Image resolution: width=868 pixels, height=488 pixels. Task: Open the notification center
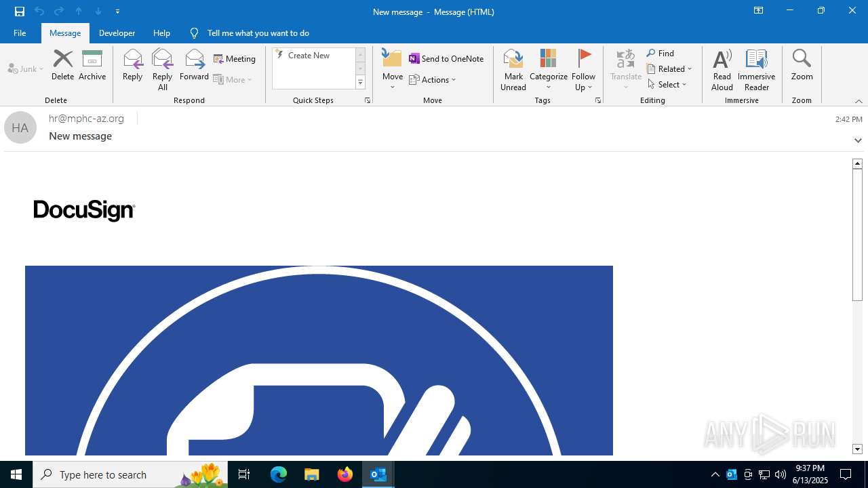846,474
